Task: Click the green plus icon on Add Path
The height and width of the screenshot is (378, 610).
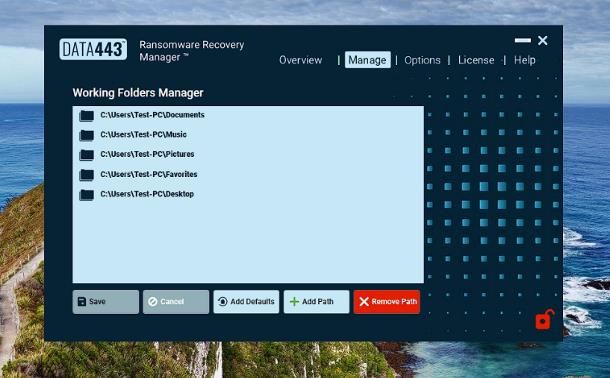Action: 294,301
